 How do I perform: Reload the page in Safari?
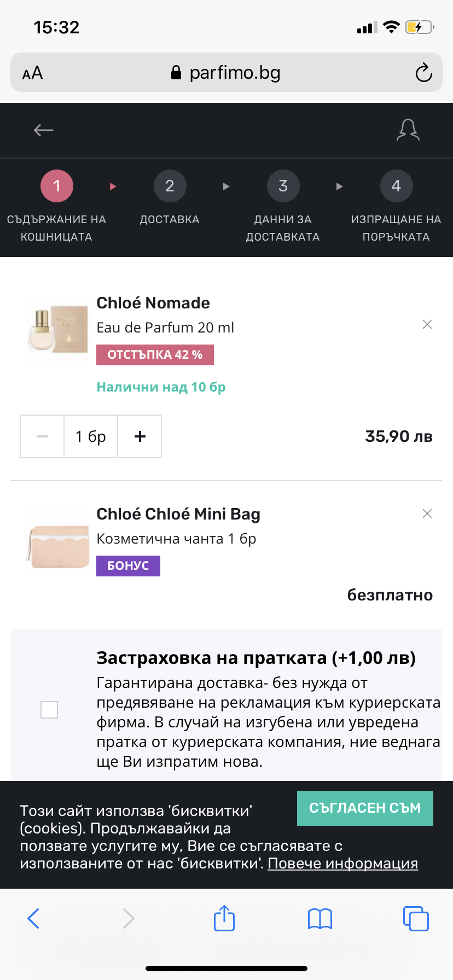423,73
